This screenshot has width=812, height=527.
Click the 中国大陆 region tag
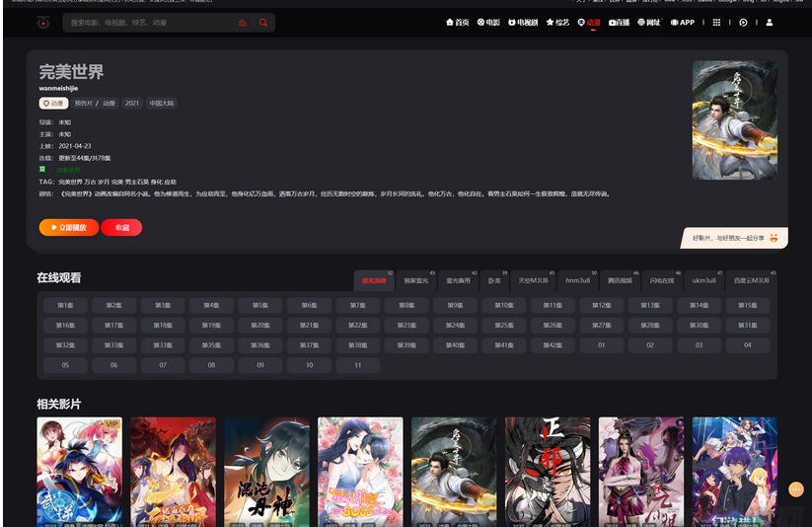click(162, 103)
